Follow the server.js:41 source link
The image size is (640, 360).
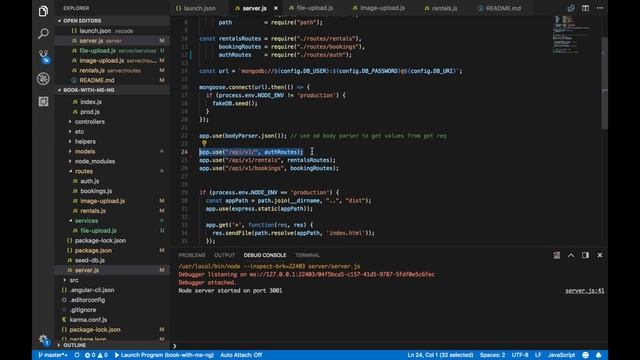(584, 291)
